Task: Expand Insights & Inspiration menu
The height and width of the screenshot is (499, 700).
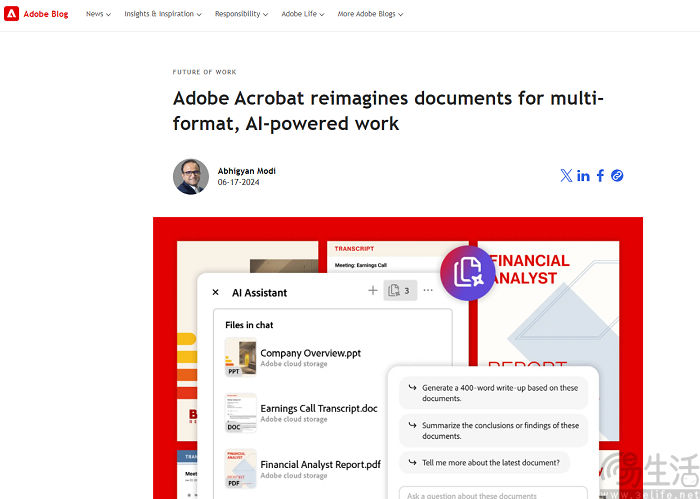Action: 162,14
